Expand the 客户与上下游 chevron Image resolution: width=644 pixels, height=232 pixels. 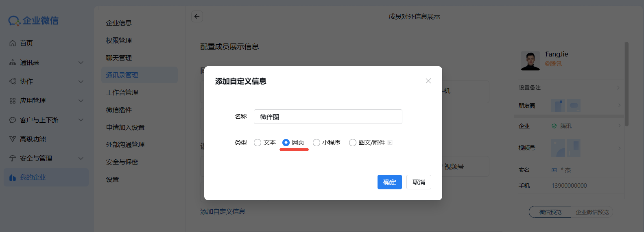(81, 120)
